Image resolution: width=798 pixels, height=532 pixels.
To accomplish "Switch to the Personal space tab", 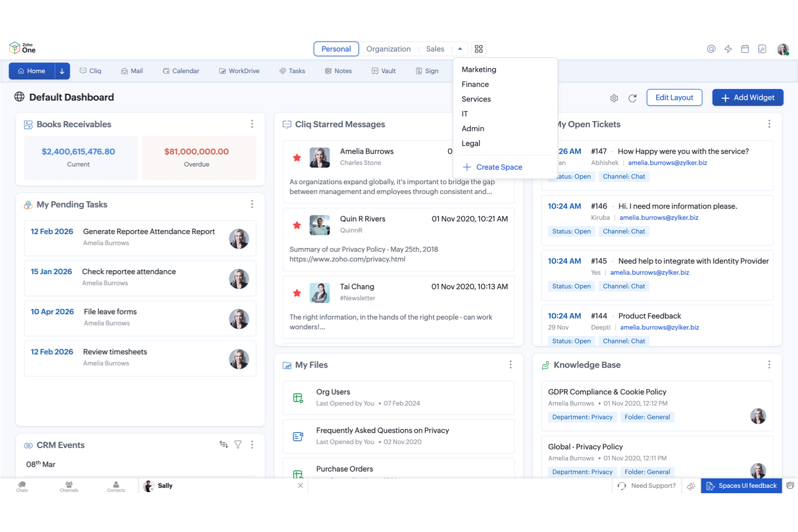I will point(336,49).
